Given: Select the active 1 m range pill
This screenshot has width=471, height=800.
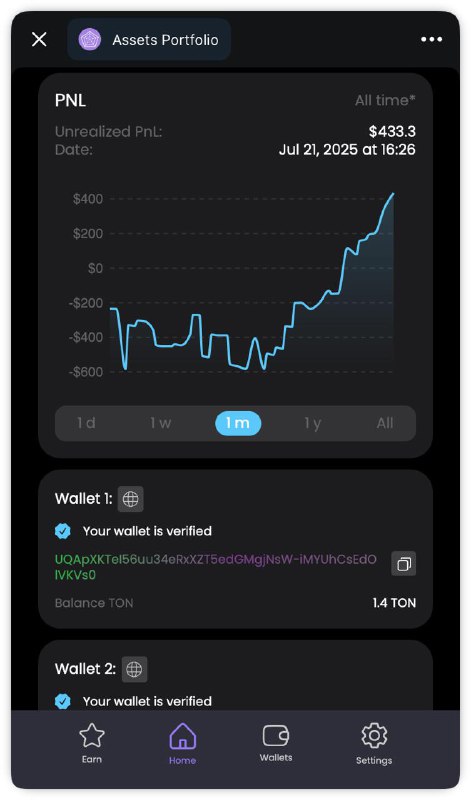Looking at the screenshot, I should click(x=238, y=423).
